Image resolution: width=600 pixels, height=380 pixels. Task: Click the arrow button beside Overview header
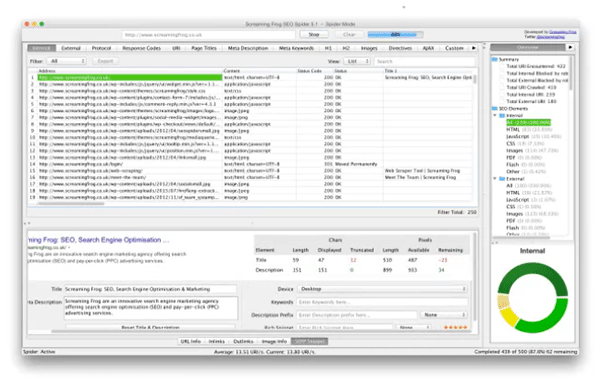[570, 47]
